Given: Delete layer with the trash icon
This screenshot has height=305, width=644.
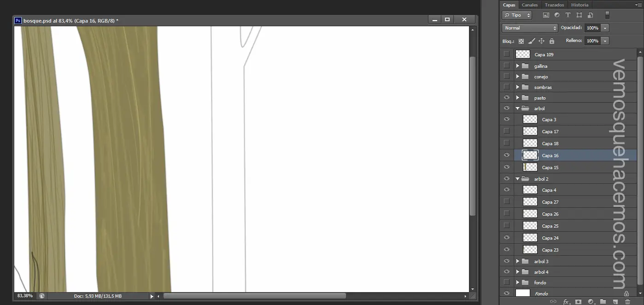Looking at the screenshot, I should click(627, 302).
